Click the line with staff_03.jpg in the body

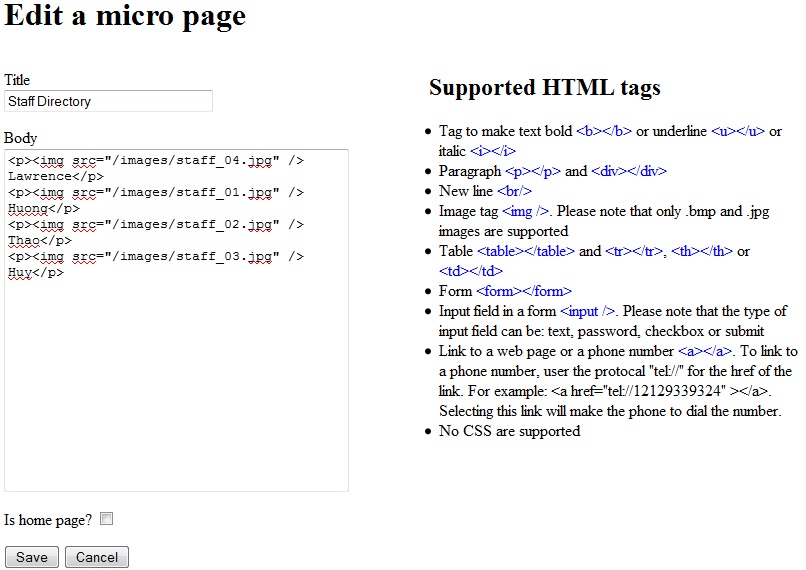(156, 256)
